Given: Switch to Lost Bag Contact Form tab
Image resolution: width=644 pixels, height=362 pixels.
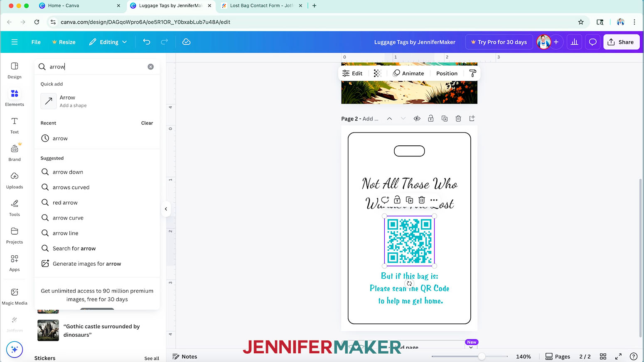Looking at the screenshot, I should point(262,5).
